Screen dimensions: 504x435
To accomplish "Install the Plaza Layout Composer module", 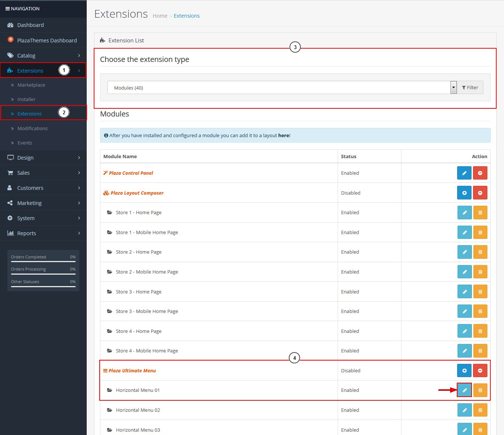I will 464,193.
